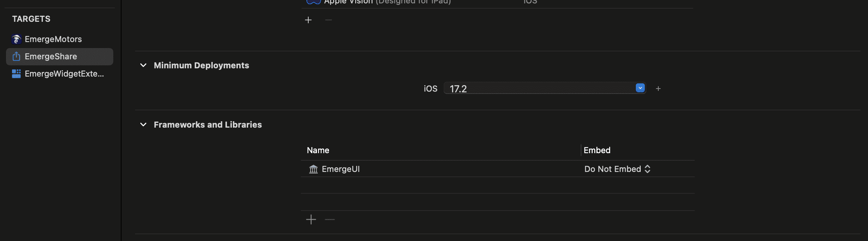The height and width of the screenshot is (241, 868).
Task: Collapse the Frameworks and Libraries section
Action: pyautogui.click(x=143, y=125)
